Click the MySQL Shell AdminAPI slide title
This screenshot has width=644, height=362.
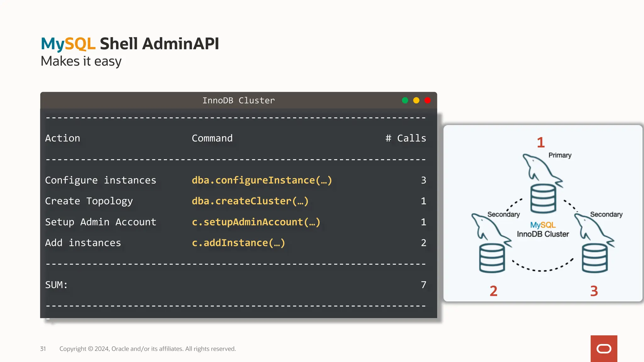tap(130, 44)
